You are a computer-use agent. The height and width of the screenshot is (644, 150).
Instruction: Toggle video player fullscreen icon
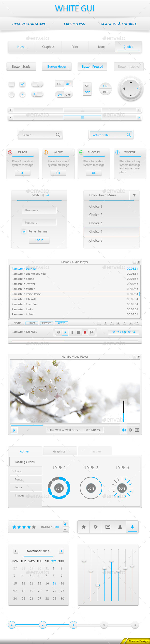pos(137,430)
